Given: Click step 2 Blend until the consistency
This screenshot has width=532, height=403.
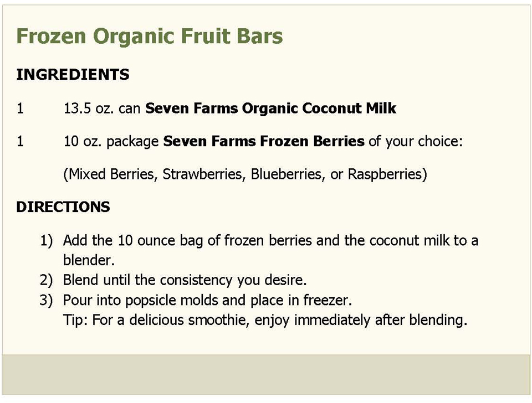Looking at the screenshot, I should [185, 280].
